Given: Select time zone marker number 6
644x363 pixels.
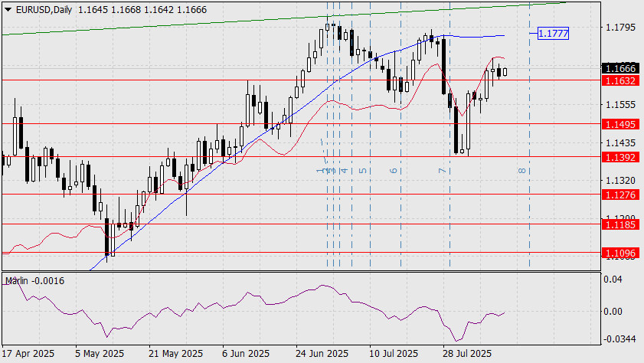Looking at the screenshot, I should (x=394, y=171).
